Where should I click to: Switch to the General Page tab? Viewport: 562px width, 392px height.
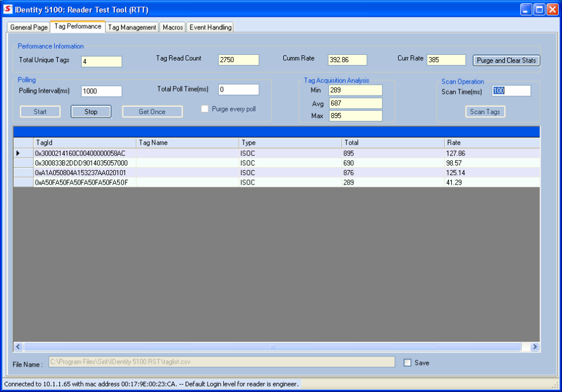[29, 27]
